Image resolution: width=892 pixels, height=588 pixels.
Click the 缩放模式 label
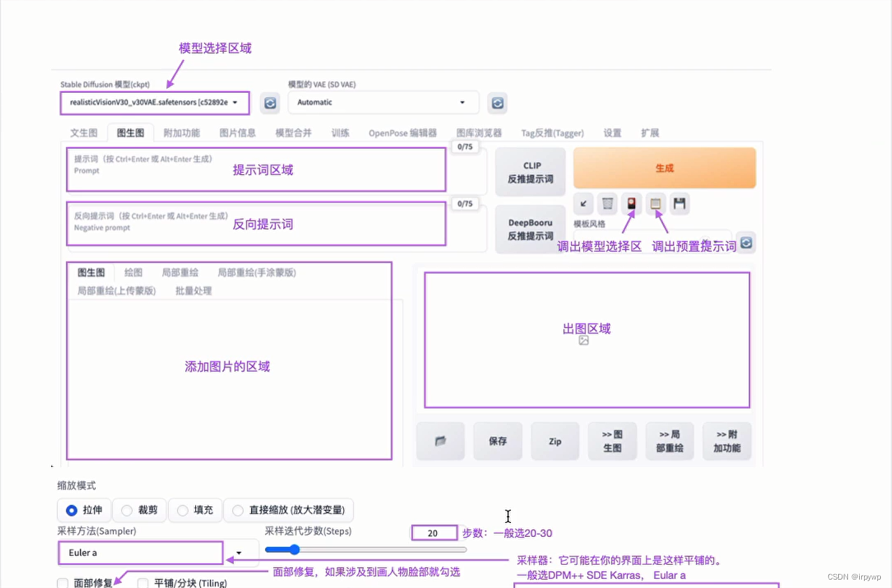tap(77, 485)
